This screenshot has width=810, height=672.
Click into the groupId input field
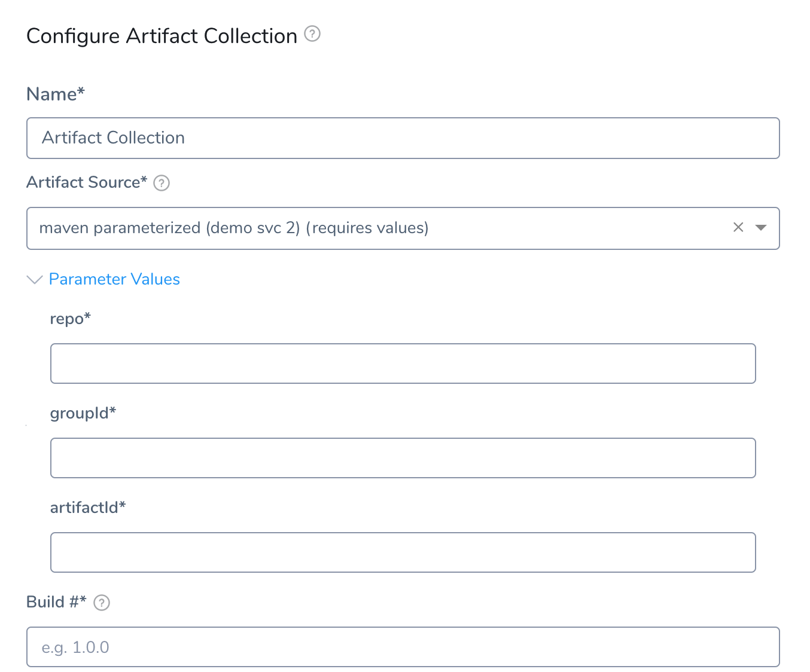[x=403, y=458]
